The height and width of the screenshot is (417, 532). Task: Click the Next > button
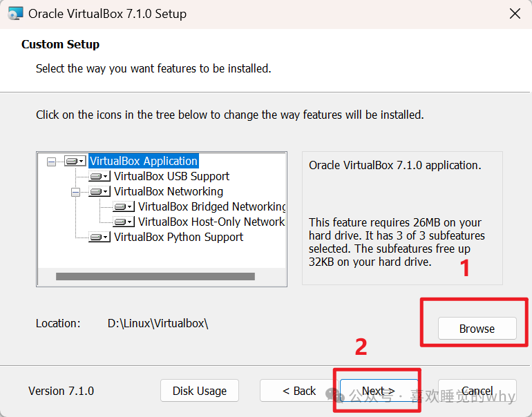(379, 391)
